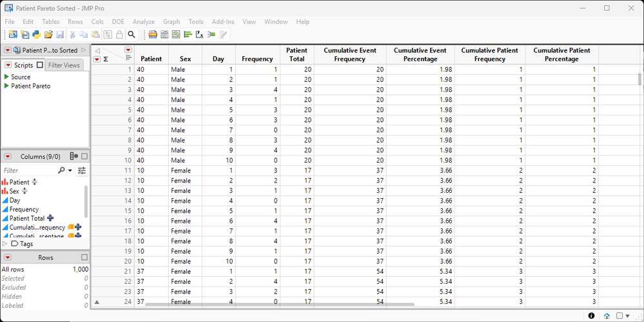Click the Filter input field in Columns panel

tap(29, 170)
